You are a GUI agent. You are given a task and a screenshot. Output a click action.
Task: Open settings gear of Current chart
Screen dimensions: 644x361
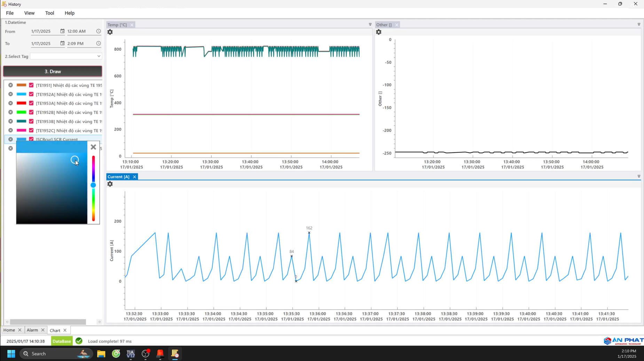click(x=110, y=184)
